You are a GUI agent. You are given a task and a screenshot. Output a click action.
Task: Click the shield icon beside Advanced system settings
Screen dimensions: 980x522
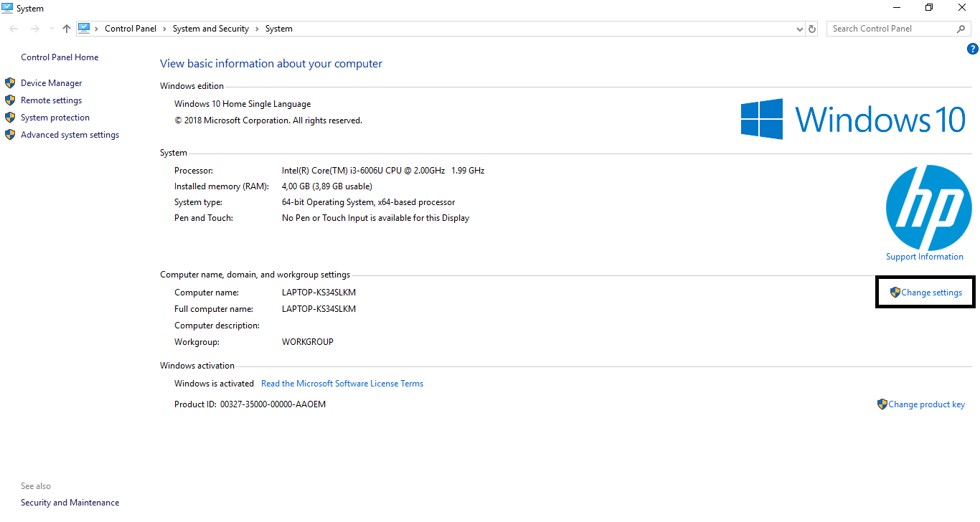tap(10, 135)
